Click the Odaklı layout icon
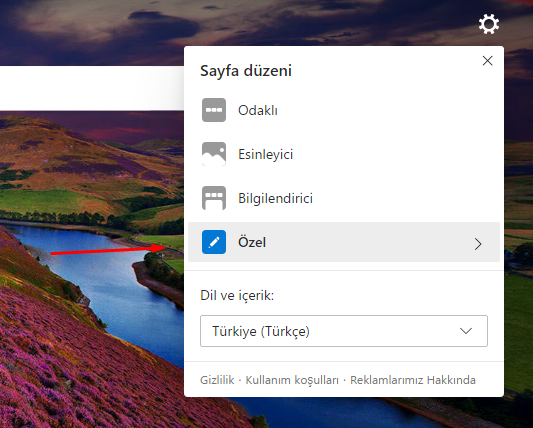The height and width of the screenshot is (428, 533). pyautogui.click(x=214, y=110)
